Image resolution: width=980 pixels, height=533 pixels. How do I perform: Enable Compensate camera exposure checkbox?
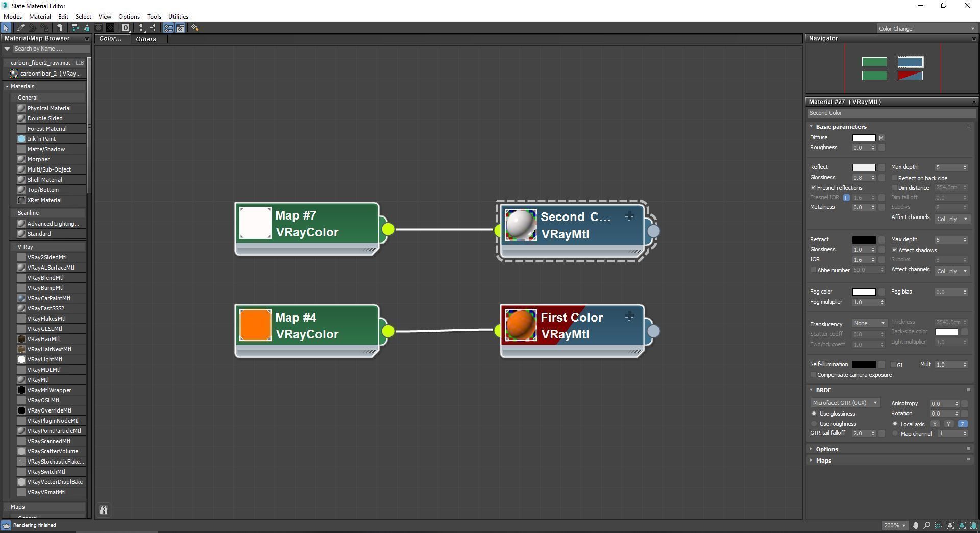click(x=814, y=375)
